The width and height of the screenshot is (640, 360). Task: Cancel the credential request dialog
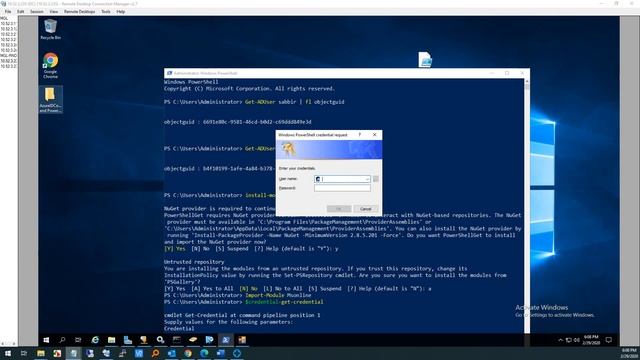[x=365, y=209]
